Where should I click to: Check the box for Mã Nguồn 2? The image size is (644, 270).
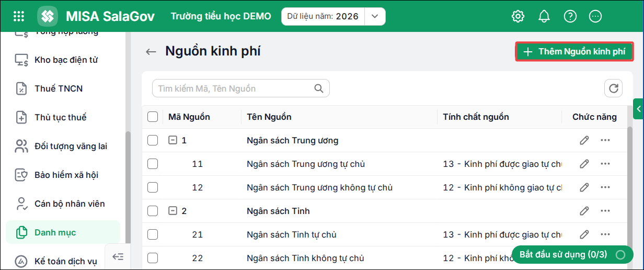153,211
